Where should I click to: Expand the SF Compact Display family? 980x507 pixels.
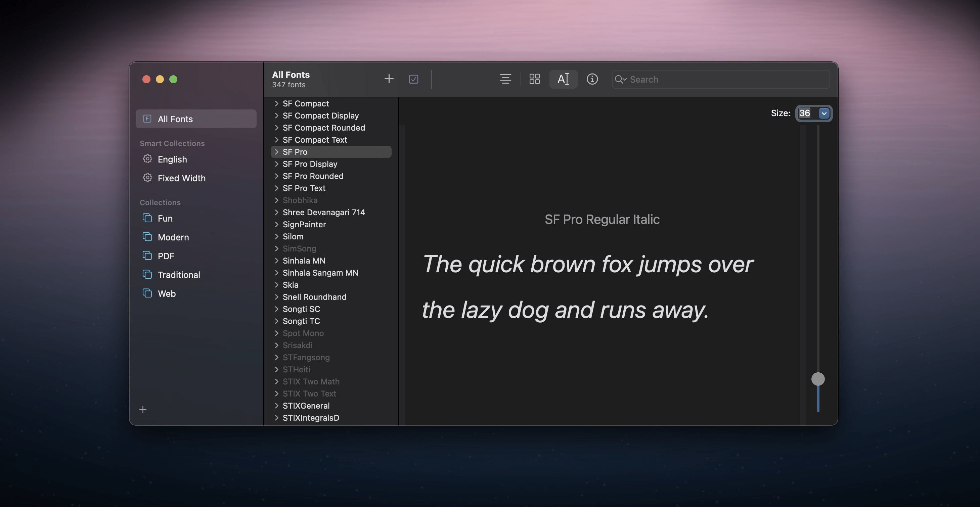coord(277,116)
